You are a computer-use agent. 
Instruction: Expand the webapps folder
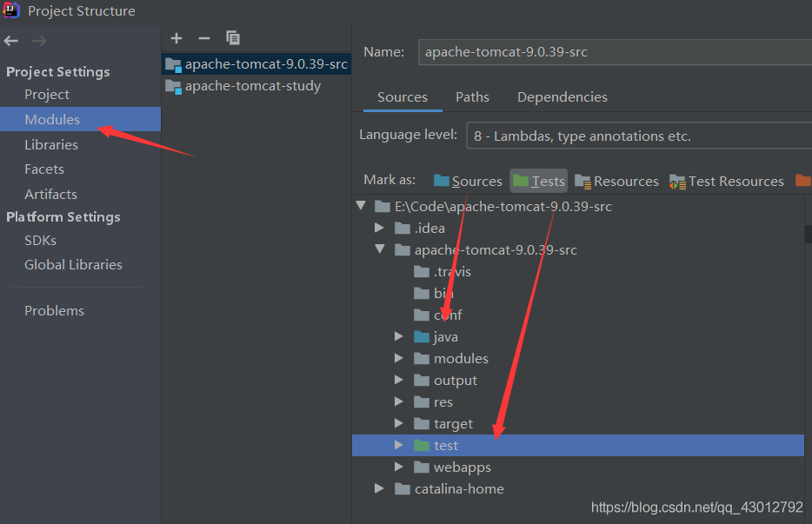tap(399, 467)
